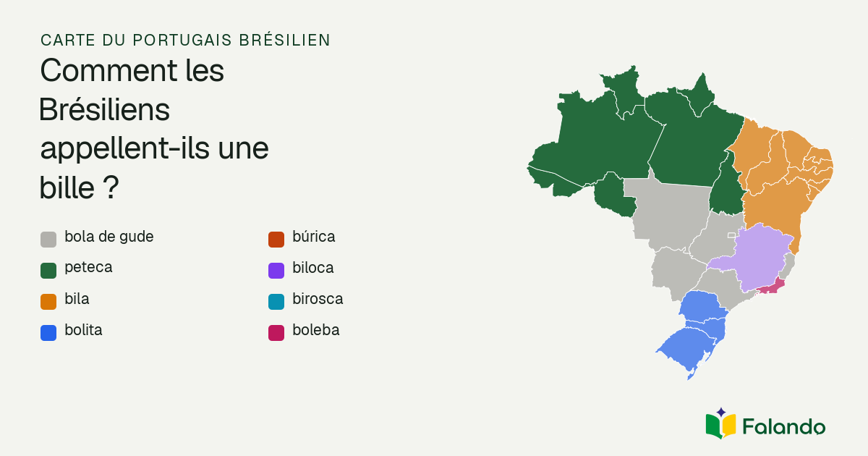Click the magenta boleba legend swatch

pos(276,333)
